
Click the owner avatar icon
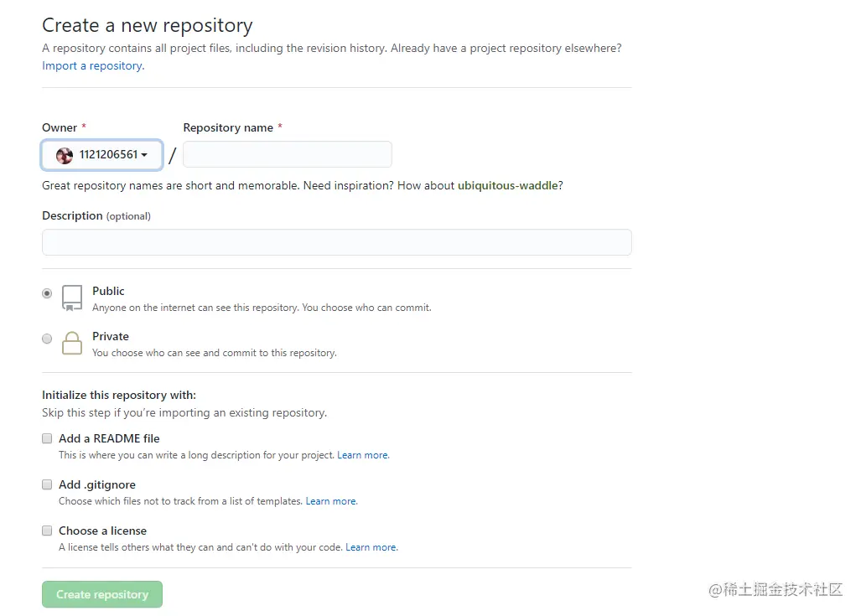pyautogui.click(x=65, y=155)
